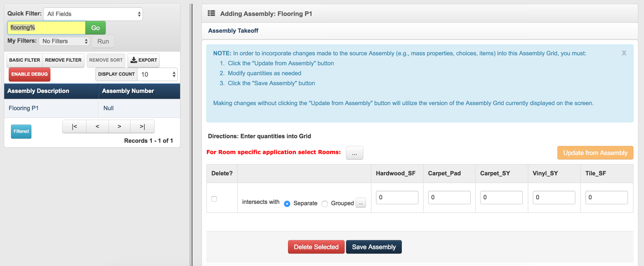Click inside the Hardwood_SF quantity field
The image size is (644, 266).
point(397,197)
